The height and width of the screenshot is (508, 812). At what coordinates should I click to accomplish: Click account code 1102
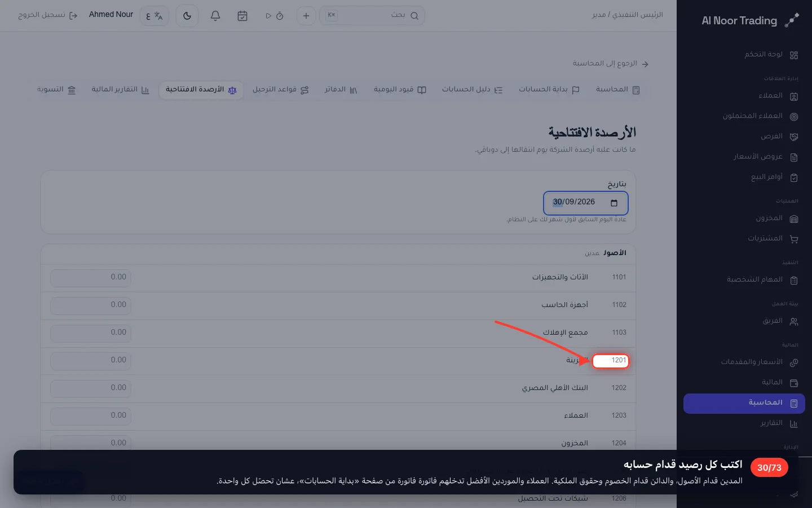coord(619,305)
